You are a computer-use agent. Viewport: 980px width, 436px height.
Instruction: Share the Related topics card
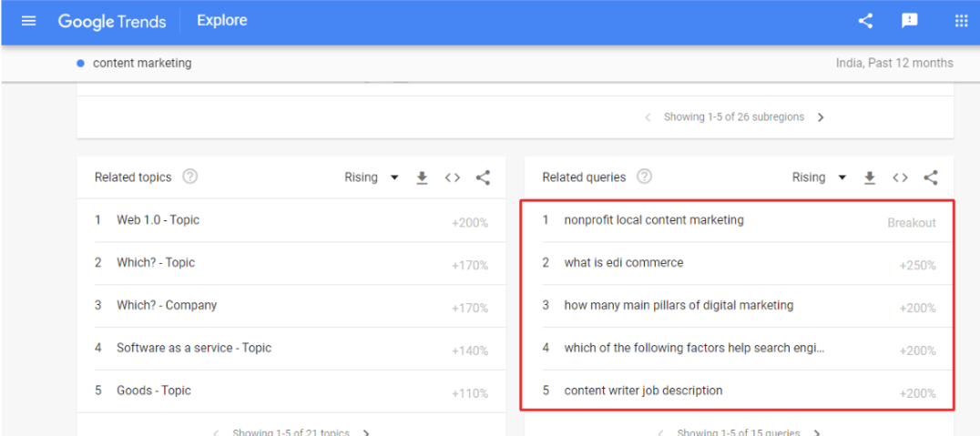click(483, 177)
